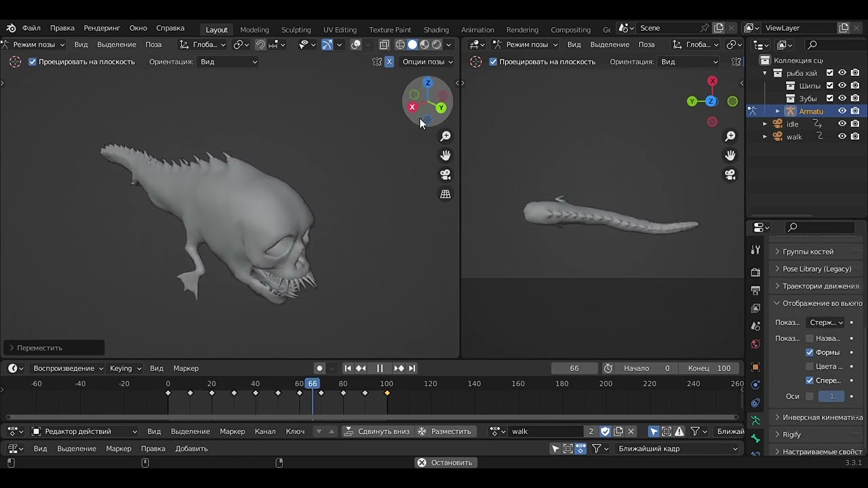This screenshot has width=868, height=488.
Task: Expand the Rigify panel
Action: tap(791, 434)
